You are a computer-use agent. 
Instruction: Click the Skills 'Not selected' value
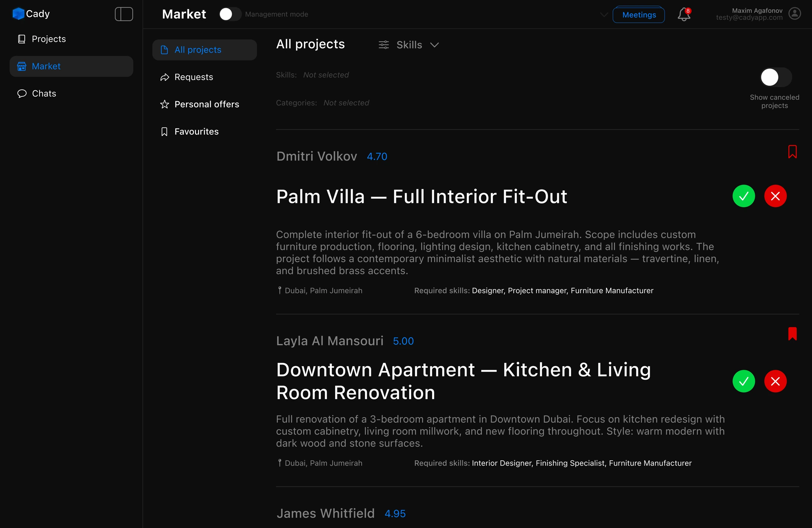click(326, 75)
